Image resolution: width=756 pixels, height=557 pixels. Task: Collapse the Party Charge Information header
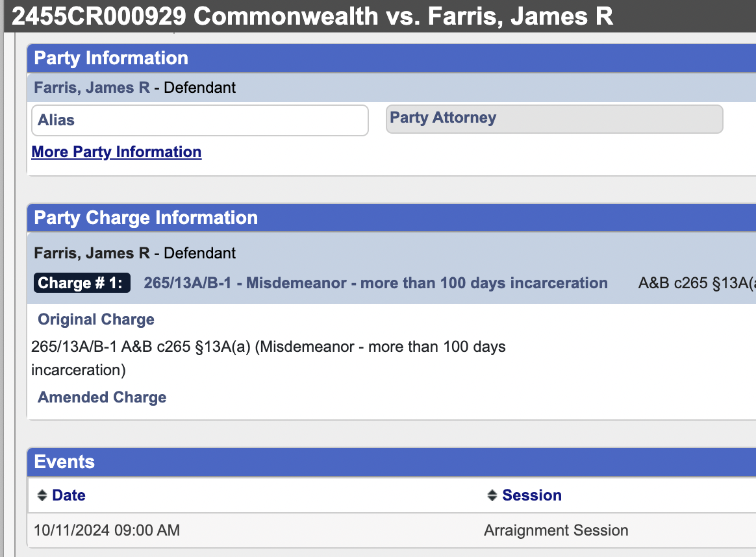point(145,217)
